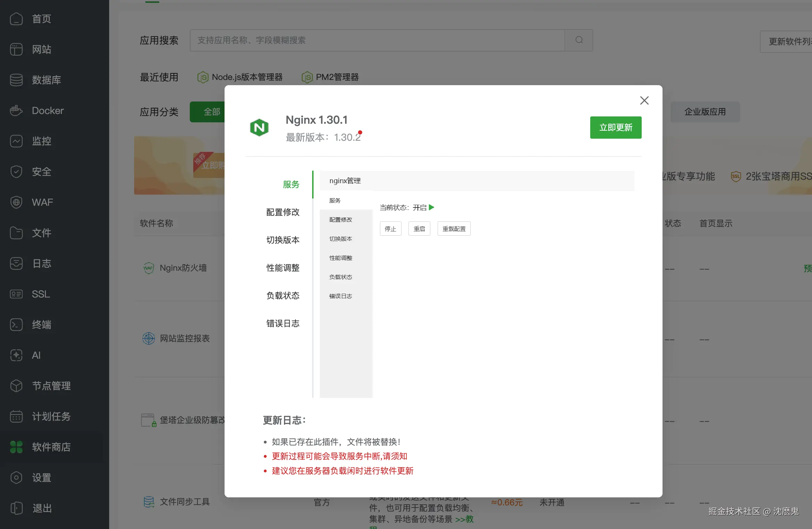Click the 软件商店 green clover icon
This screenshot has width=812, height=529.
click(16, 447)
